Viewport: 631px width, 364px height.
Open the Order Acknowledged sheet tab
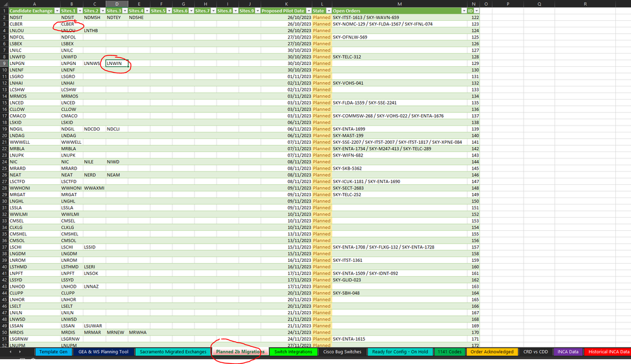coord(492,352)
